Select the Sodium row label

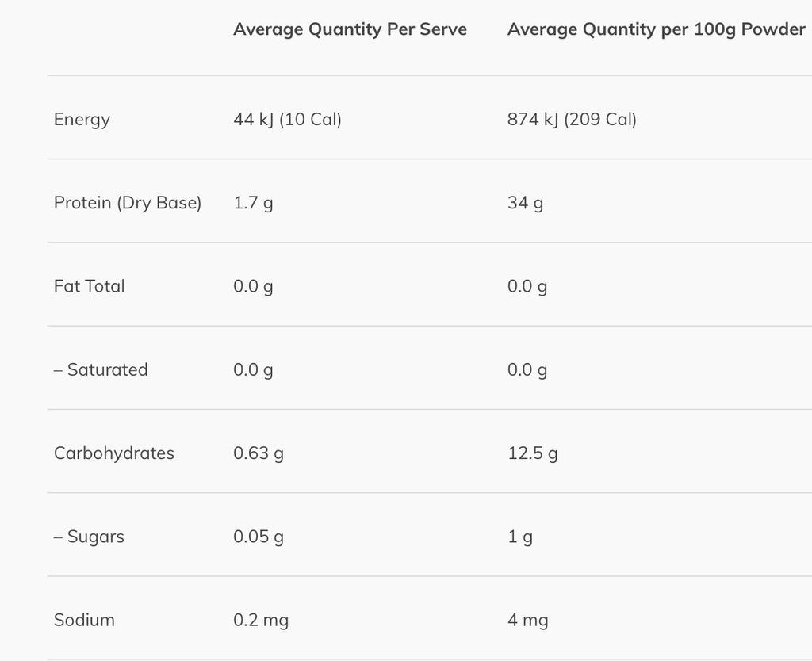click(x=84, y=620)
